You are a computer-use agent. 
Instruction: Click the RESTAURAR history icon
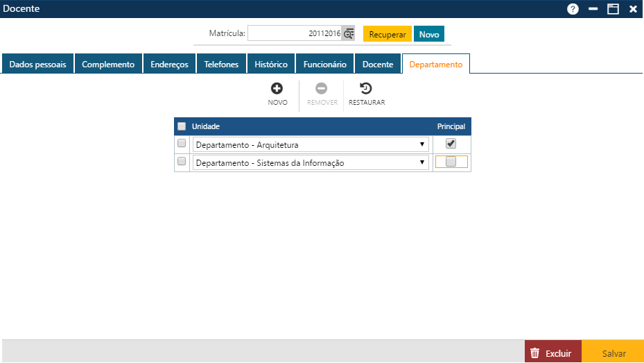[x=365, y=88]
